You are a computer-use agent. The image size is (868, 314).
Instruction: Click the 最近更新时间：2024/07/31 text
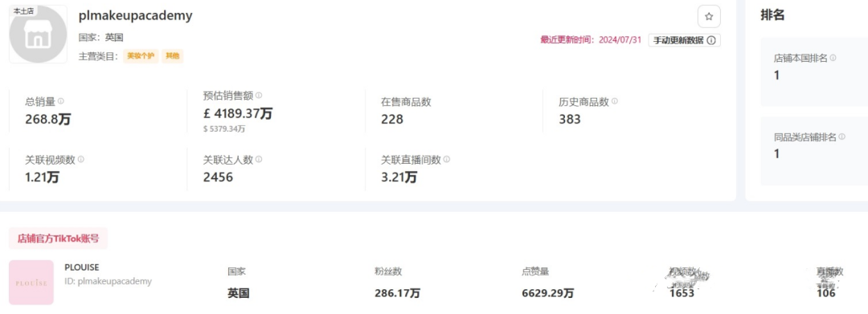tap(592, 40)
